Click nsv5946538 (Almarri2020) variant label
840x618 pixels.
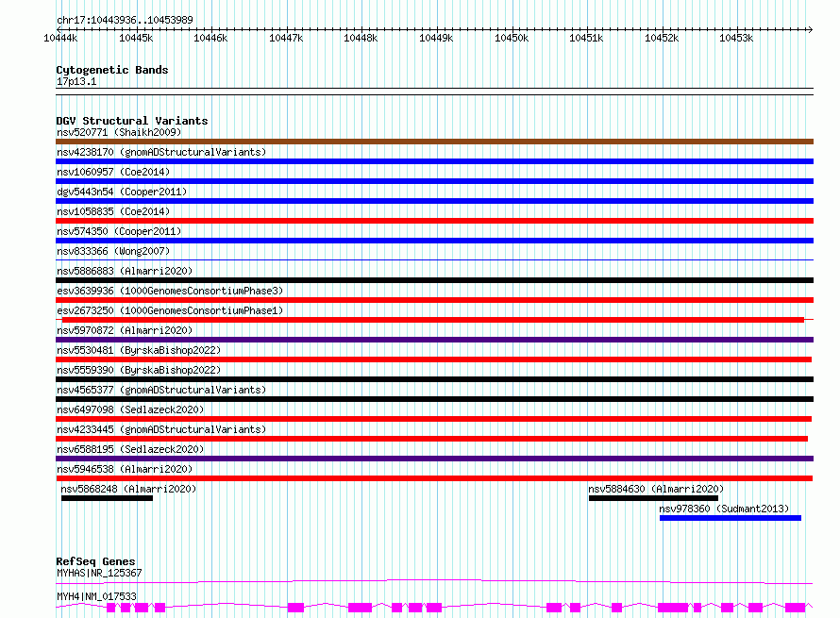[125, 469]
